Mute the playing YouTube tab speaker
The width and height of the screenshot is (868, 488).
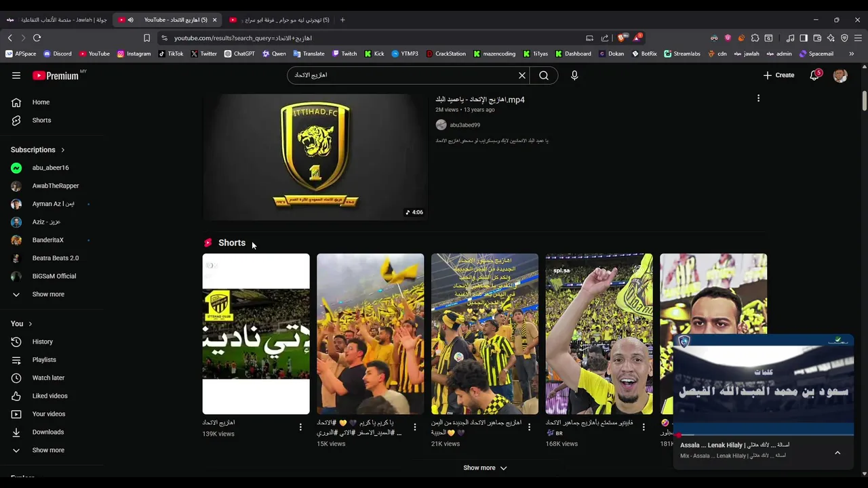130,20
